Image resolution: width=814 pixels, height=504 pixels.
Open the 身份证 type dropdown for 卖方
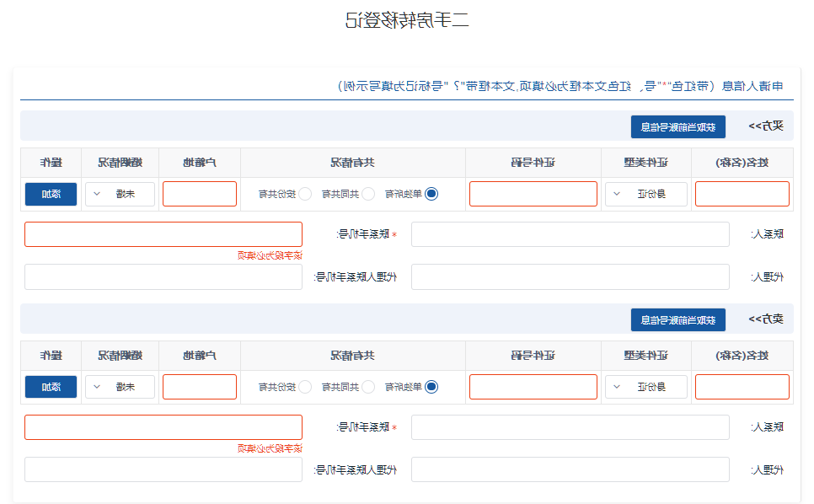645,387
